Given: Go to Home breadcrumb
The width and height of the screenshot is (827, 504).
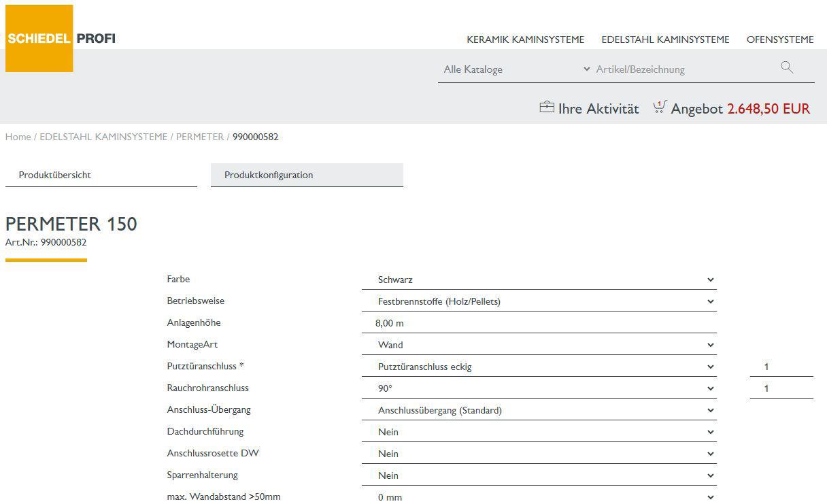Looking at the screenshot, I should (18, 137).
